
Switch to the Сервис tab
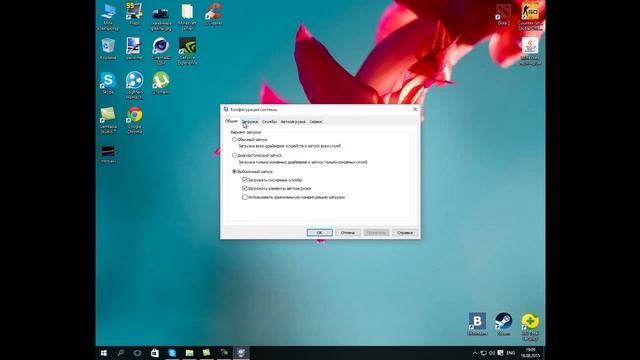316,122
